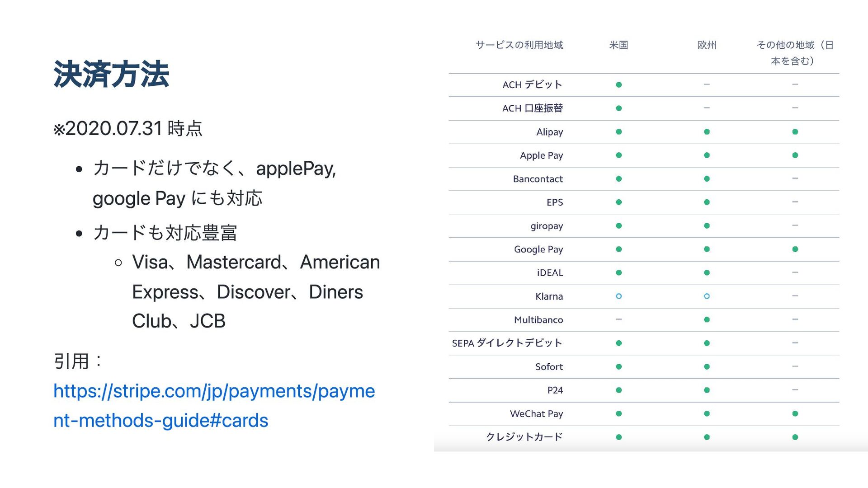Screen dimensions: 868x488
Task: Click クレジットカード green dot under 米国
Action: click(x=619, y=437)
